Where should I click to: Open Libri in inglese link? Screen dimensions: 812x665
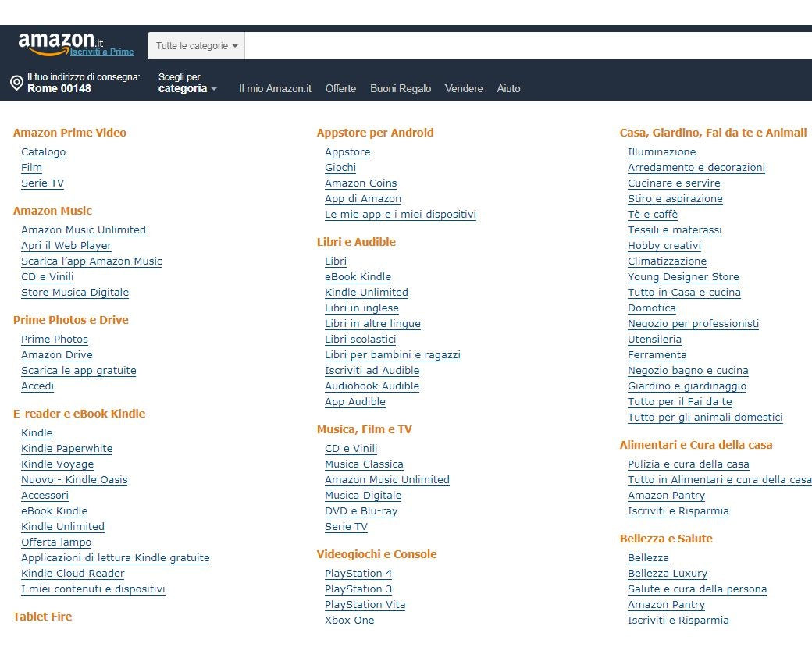coord(361,308)
